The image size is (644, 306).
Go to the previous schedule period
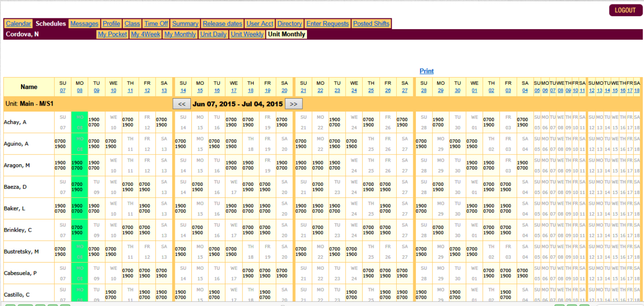[x=182, y=103]
